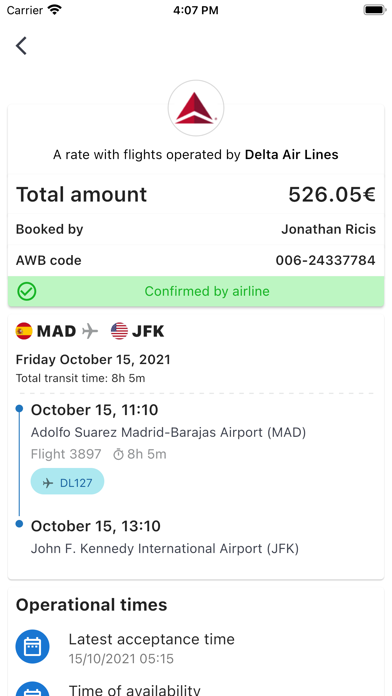Select the AWB code 006-24337784
The height and width of the screenshot is (696, 392).
325,261
